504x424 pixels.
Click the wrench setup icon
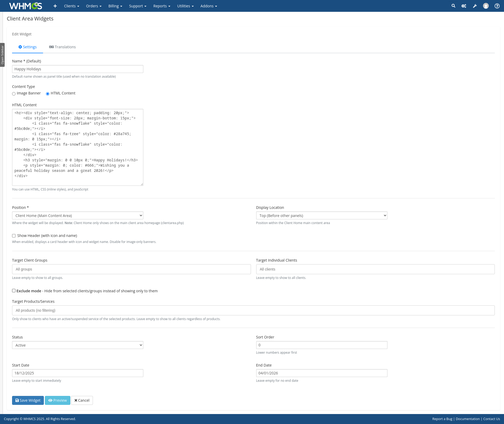(x=475, y=6)
